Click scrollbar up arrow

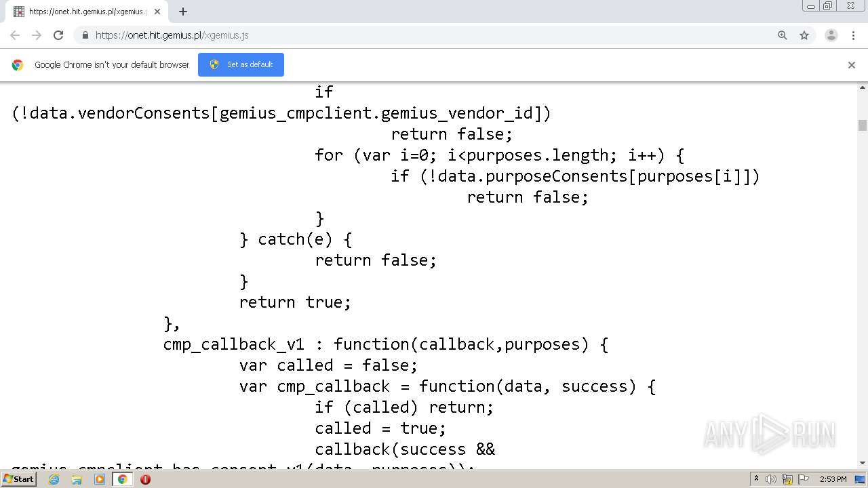pyautogui.click(x=863, y=87)
